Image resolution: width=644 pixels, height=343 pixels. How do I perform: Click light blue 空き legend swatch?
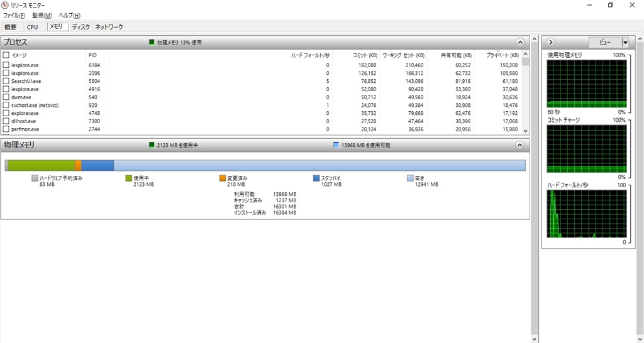tap(410, 178)
